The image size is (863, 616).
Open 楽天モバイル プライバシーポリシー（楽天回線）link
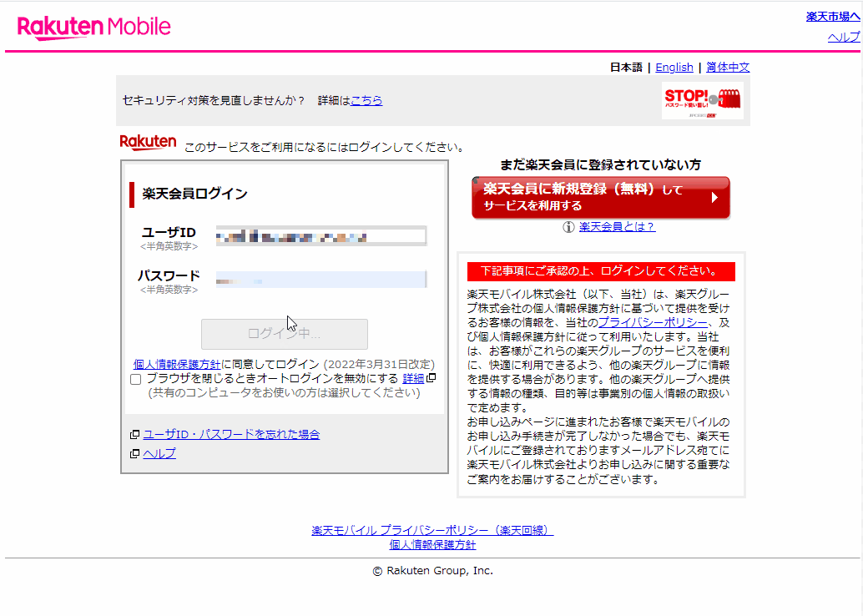[x=432, y=531]
